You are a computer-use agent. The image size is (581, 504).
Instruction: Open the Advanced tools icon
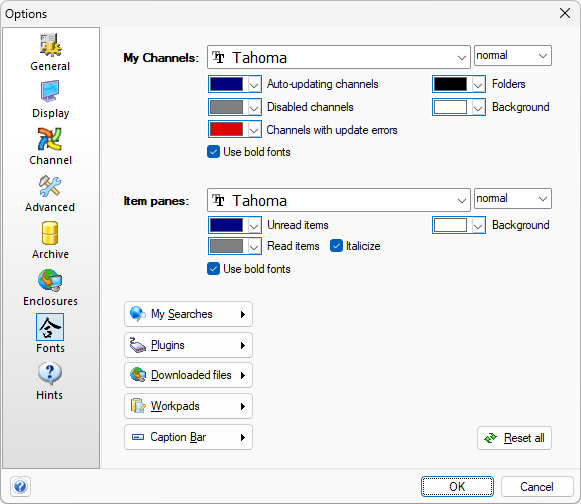[50, 186]
